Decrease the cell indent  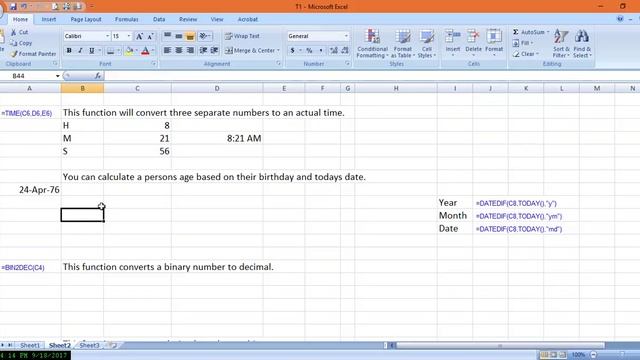click(203, 50)
